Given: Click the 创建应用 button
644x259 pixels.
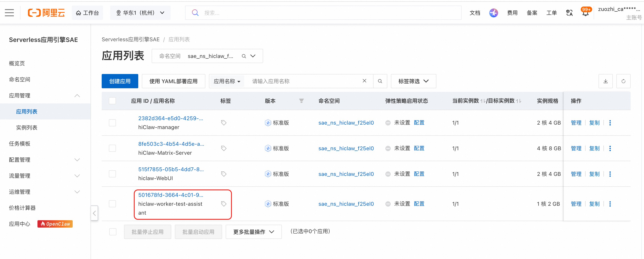Looking at the screenshot, I should tap(120, 81).
